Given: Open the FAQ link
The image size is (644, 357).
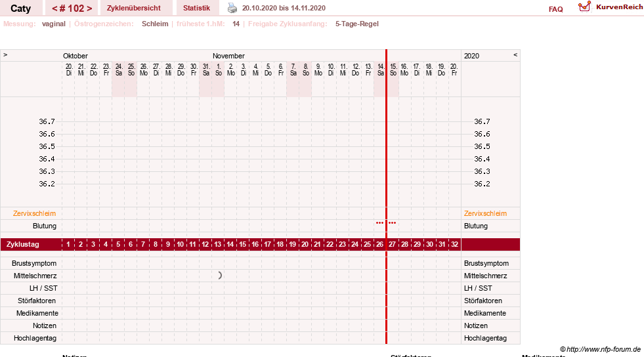Looking at the screenshot, I should [x=555, y=9].
